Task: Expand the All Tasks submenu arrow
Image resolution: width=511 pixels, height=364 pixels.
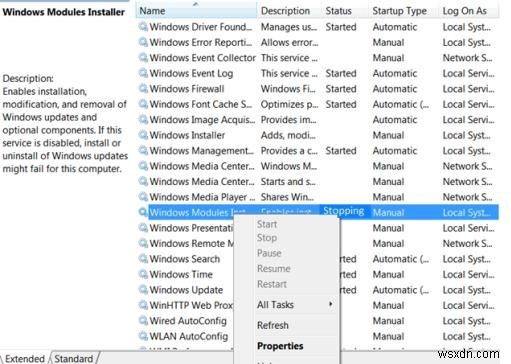Action: pyautogui.click(x=330, y=304)
